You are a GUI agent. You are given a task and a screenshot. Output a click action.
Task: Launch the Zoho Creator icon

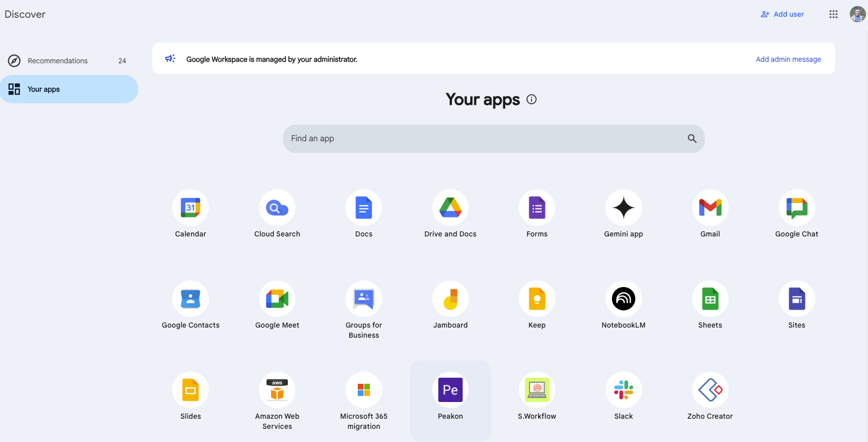tap(710, 390)
